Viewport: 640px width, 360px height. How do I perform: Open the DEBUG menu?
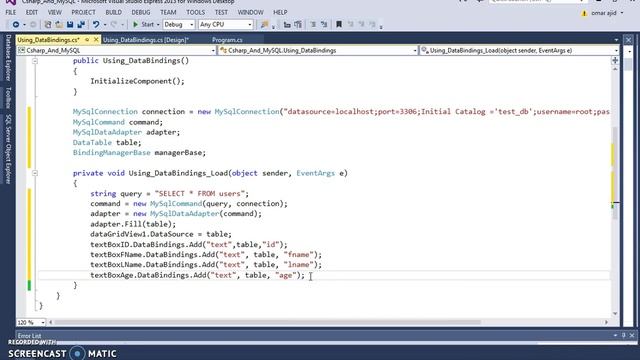141,12
